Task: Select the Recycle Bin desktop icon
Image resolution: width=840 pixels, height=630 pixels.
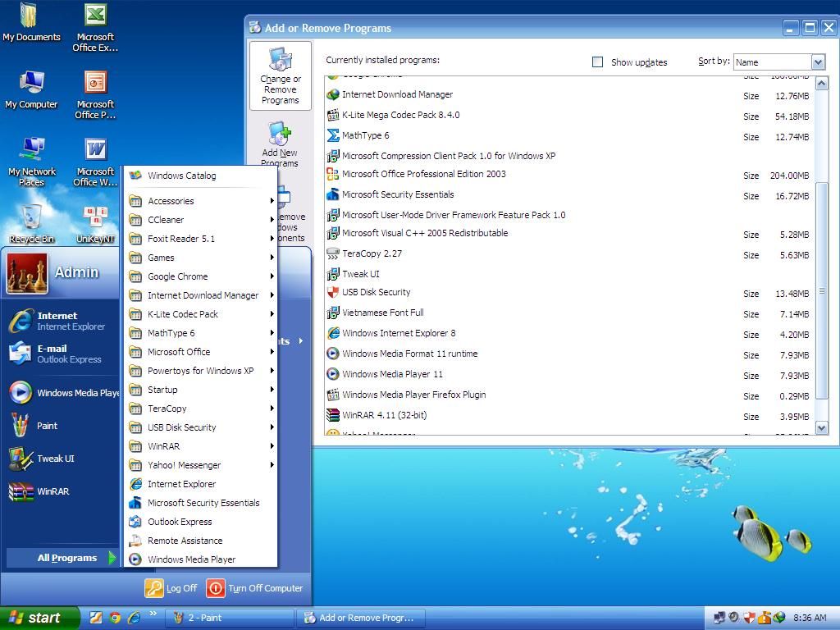Action: [32, 224]
